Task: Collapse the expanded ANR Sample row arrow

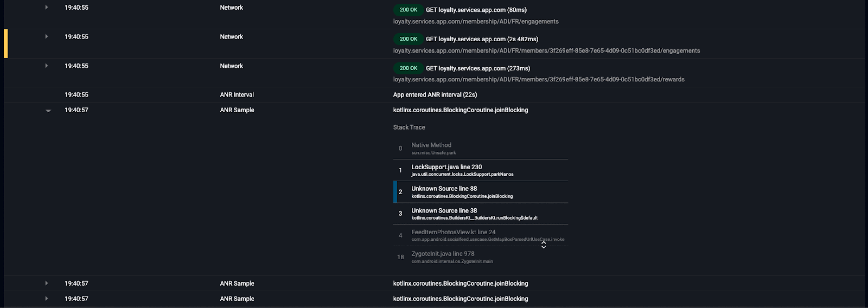Action: [x=48, y=111]
